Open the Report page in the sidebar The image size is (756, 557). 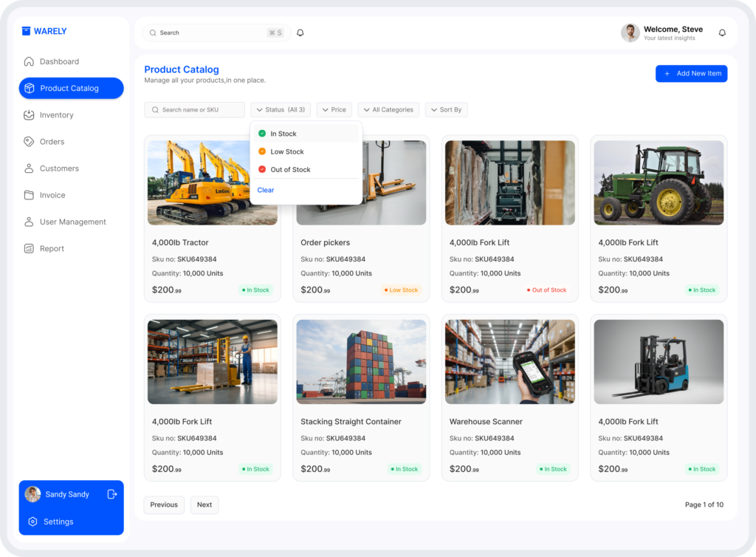tap(52, 249)
